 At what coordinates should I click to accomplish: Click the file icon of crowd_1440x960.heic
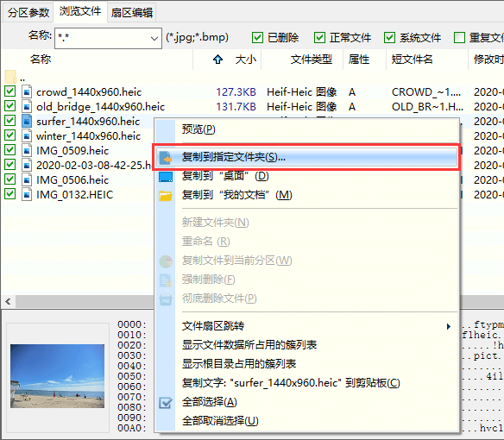click(27, 92)
